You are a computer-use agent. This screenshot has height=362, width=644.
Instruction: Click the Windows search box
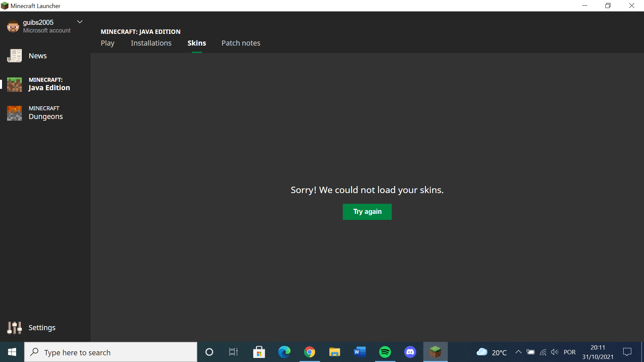click(x=111, y=352)
